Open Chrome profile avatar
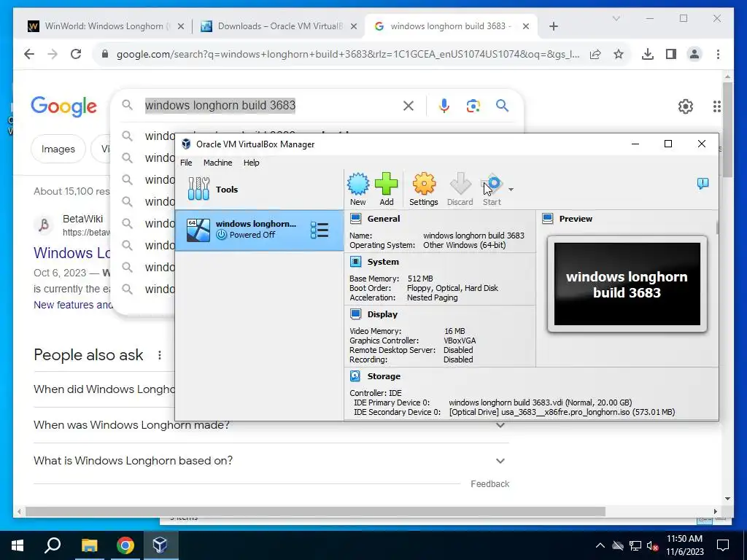Screen dimensions: 747x560 694,54
